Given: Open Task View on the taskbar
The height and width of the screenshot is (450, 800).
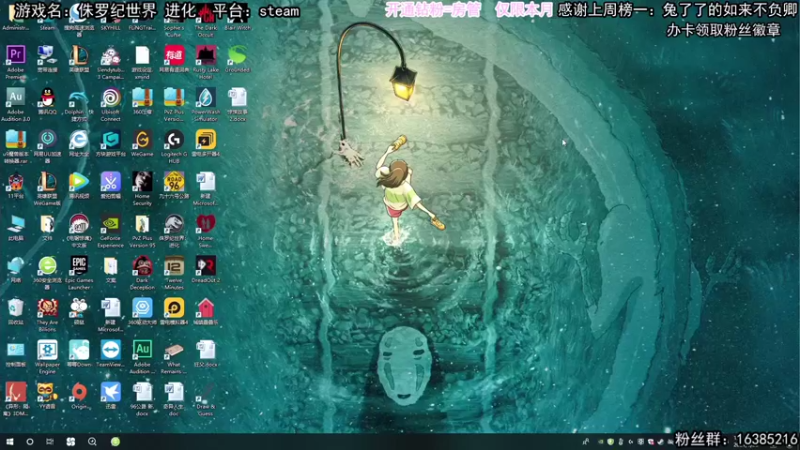Looking at the screenshot, I should (49, 441).
